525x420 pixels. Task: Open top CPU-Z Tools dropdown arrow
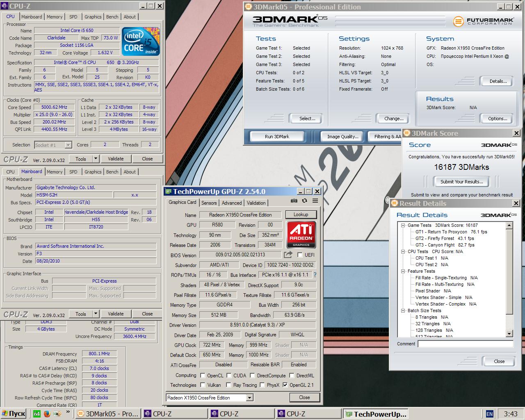96,159
